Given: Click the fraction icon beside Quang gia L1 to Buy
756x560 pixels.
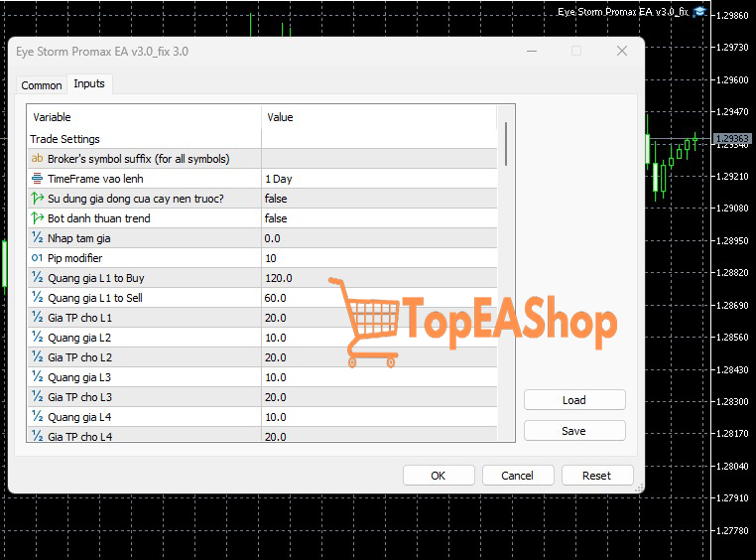Looking at the screenshot, I should tap(37, 277).
